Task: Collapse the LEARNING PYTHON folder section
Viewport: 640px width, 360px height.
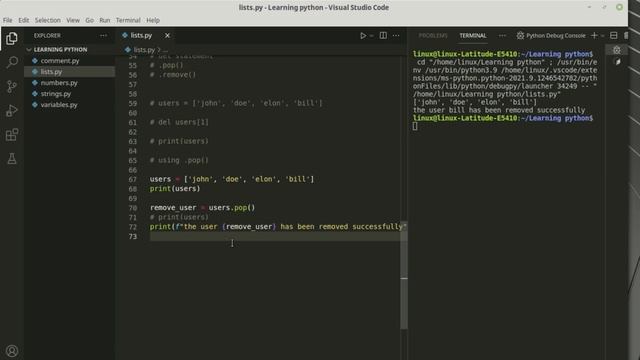Action: [60, 49]
